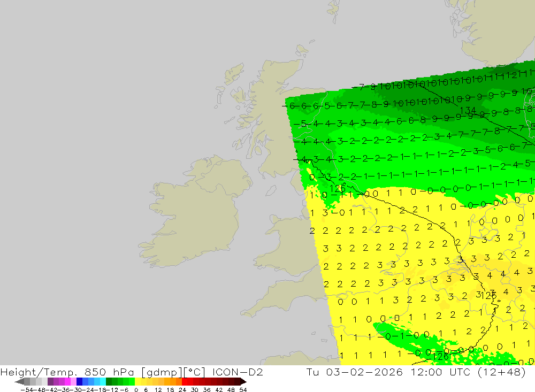Click the Height/Temp. 850 hPa title
The width and height of the screenshot is (535, 392).
[x=67, y=372]
